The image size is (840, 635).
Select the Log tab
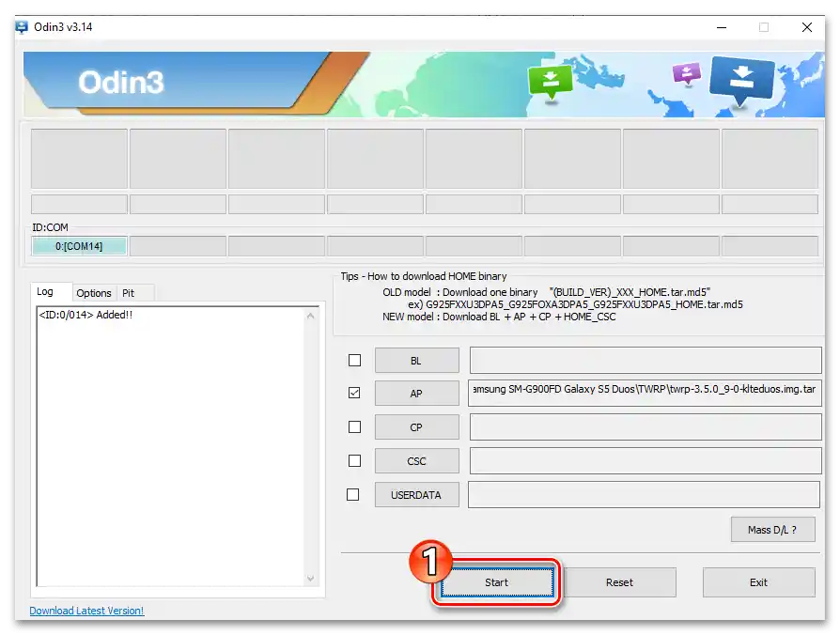(x=49, y=291)
